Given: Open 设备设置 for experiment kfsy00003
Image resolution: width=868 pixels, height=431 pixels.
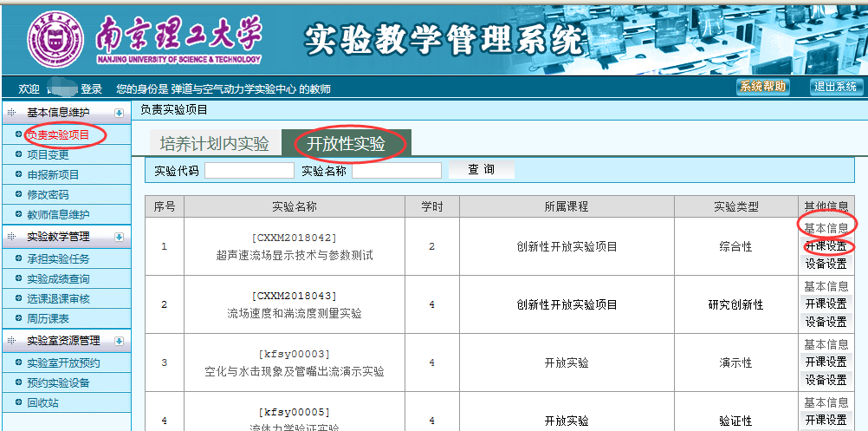Looking at the screenshot, I should (826, 380).
